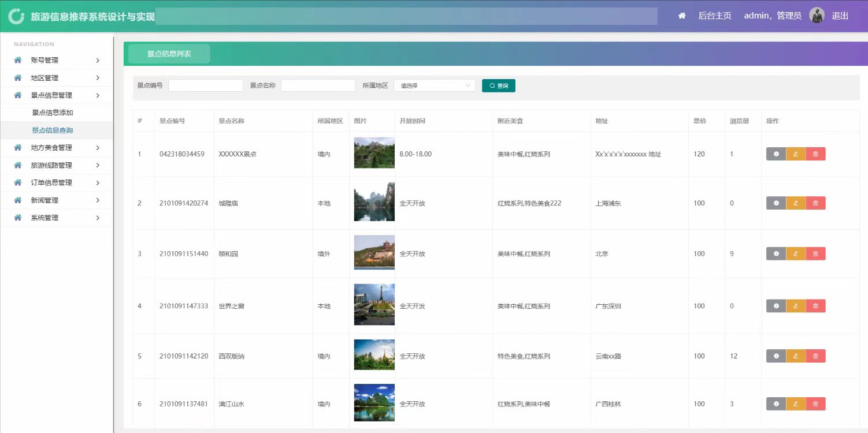View info for 西双版纳 row
Image resolution: width=868 pixels, height=433 pixels.
tap(776, 356)
